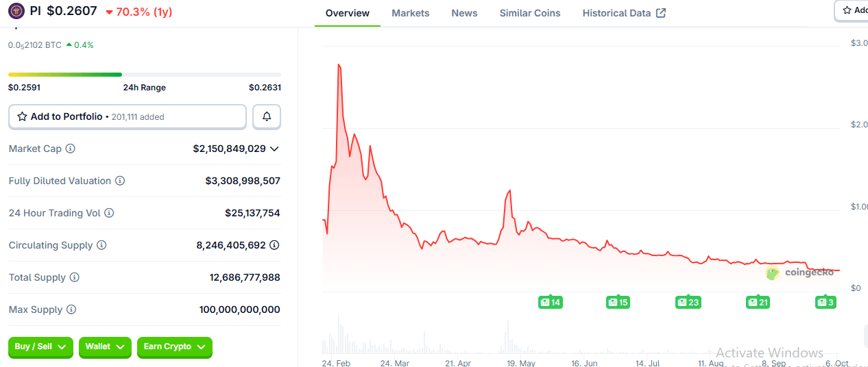Click 24 Hour Trading Vol info icon

pyautogui.click(x=110, y=213)
